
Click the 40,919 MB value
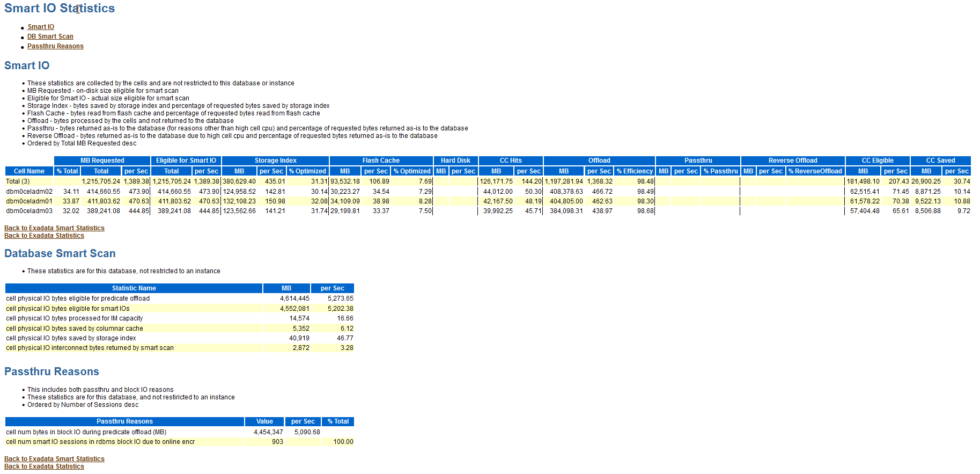click(299, 338)
